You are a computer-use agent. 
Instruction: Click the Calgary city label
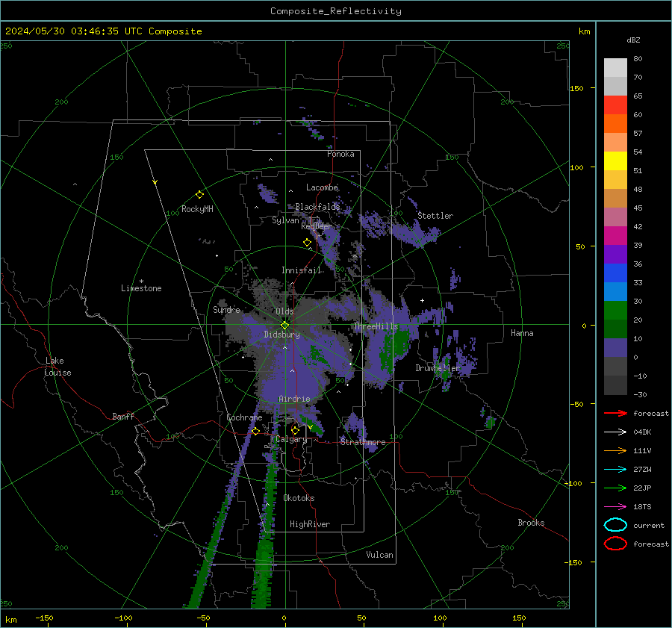pyautogui.click(x=291, y=439)
